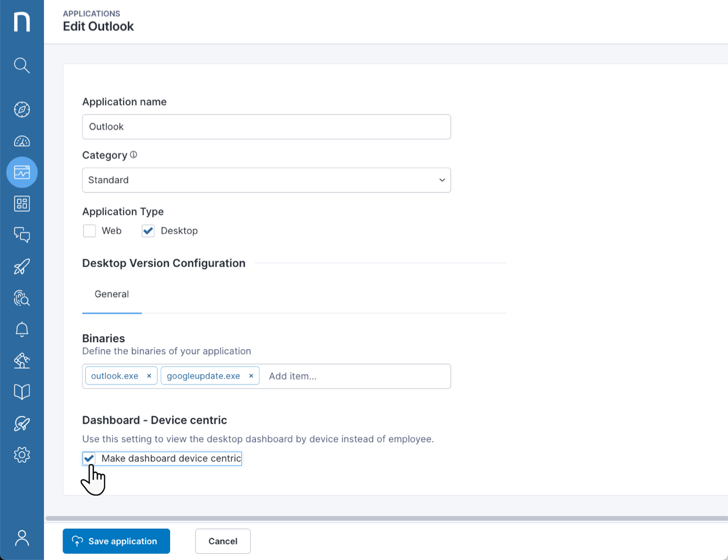
Task: Click the user account icon
Action: pyautogui.click(x=22, y=538)
